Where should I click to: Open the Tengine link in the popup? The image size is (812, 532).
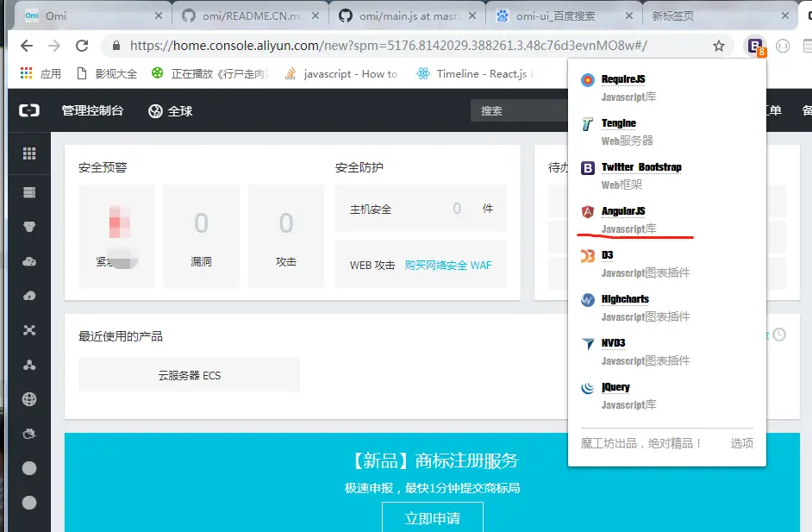pyautogui.click(x=619, y=123)
